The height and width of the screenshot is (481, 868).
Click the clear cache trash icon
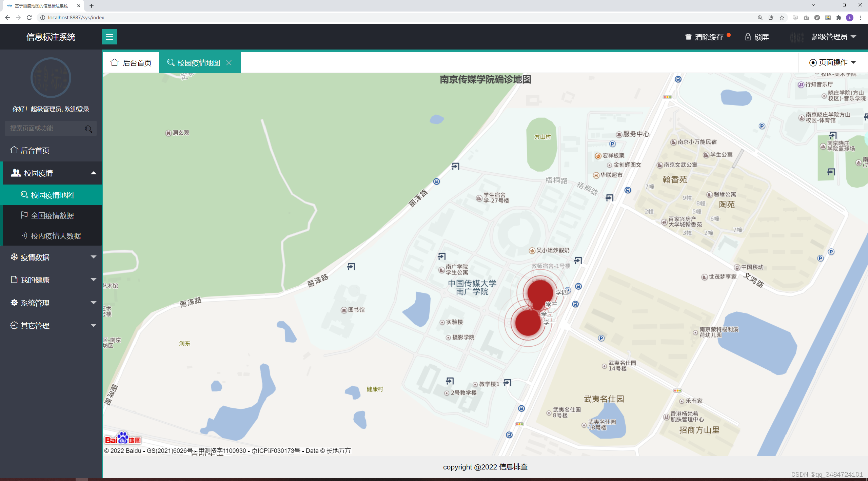pos(688,37)
